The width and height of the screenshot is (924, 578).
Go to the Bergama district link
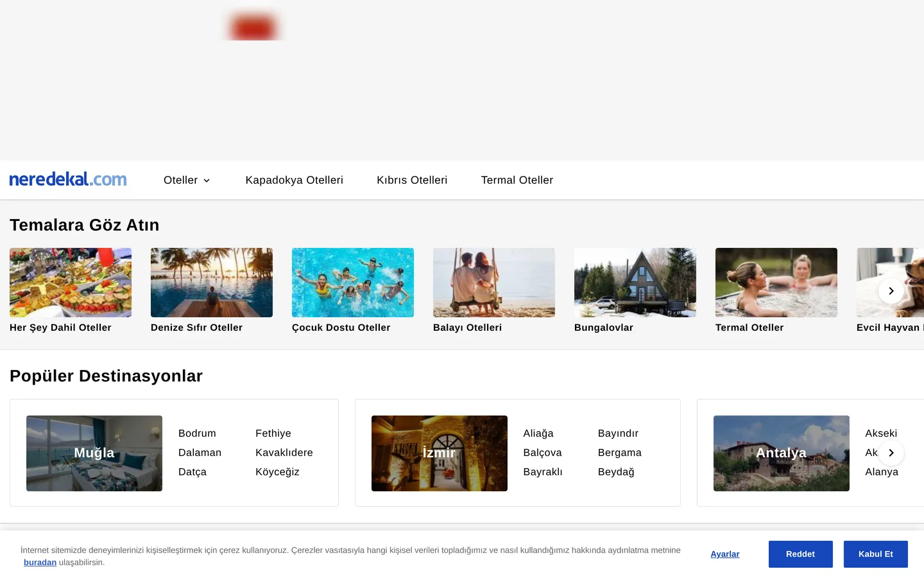[620, 453]
